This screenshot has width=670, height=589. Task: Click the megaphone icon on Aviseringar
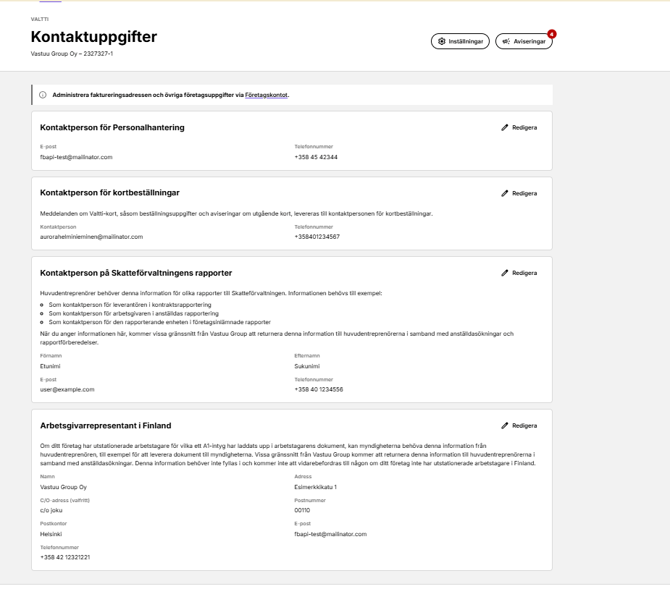point(506,41)
